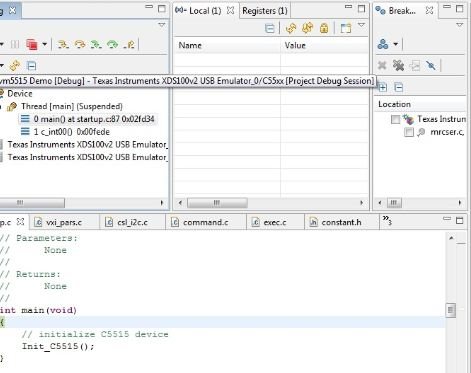Close the Breakpoints view tab
Viewport: 471px width, 373px height.
pos(430,11)
